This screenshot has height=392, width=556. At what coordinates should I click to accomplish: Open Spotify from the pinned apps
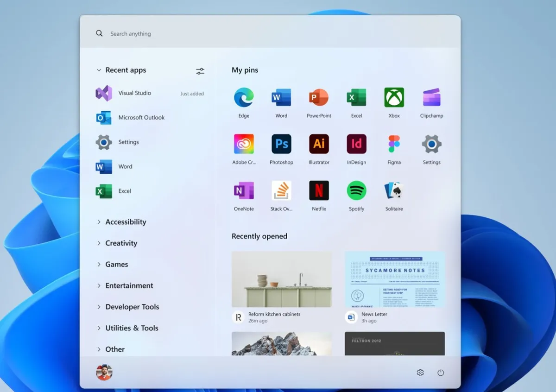click(x=356, y=190)
